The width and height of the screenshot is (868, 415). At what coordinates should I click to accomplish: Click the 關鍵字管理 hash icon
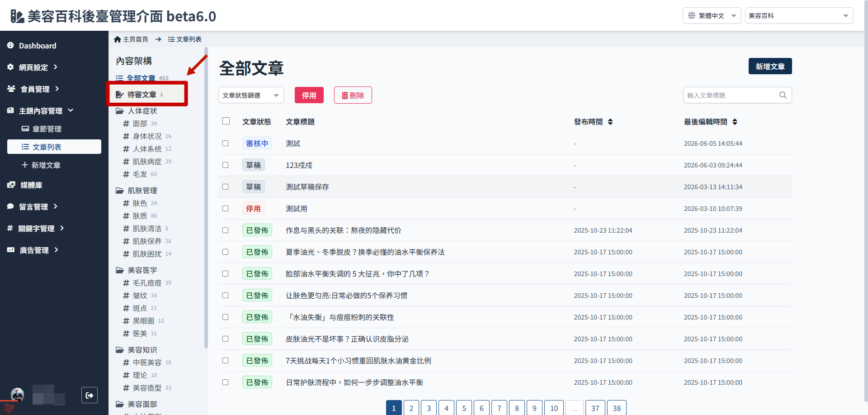10,228
